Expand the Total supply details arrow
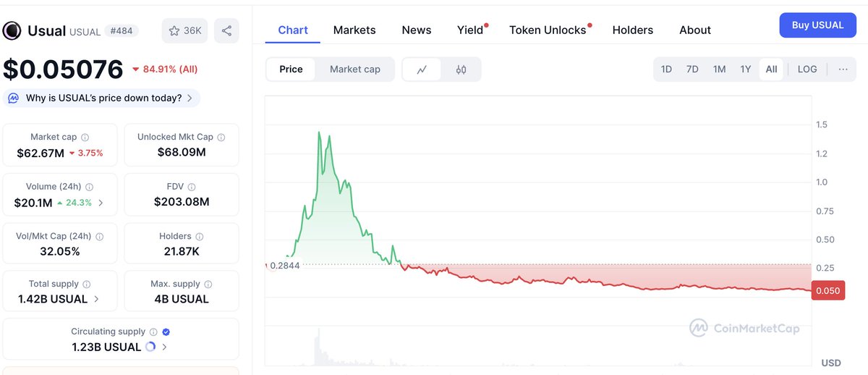Viewport: 868px width, 375px height. [x=97, y=299]
